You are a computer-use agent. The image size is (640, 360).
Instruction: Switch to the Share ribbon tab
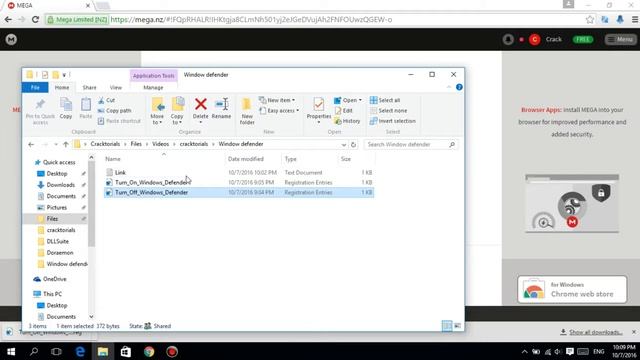pyautogui.click(x=89, y=87)
